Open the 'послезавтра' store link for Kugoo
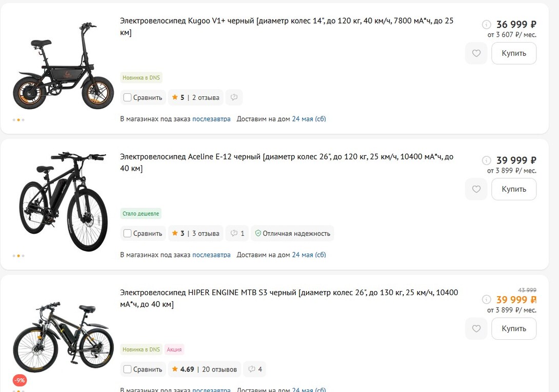Viewport: 559px width, 392px height. tap(211, 119)
